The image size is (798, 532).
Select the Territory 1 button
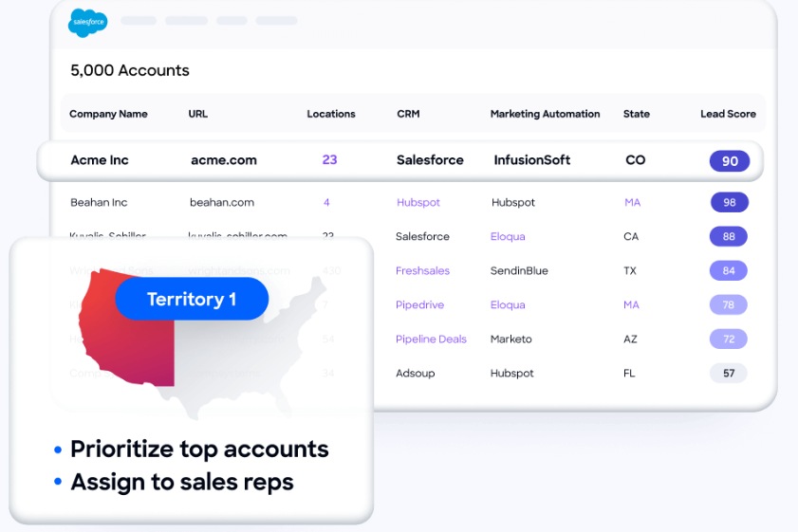[192, 299]
